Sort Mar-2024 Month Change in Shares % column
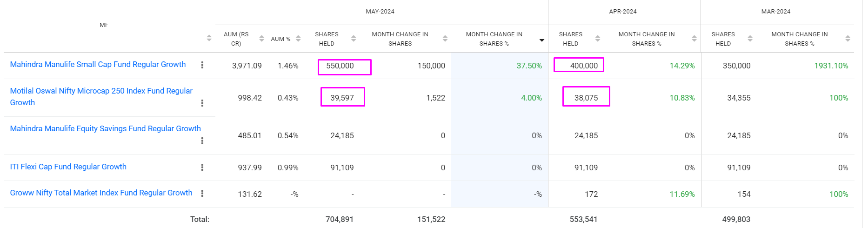The width and height of the screenshot is (868, 228). click(848, 39)
